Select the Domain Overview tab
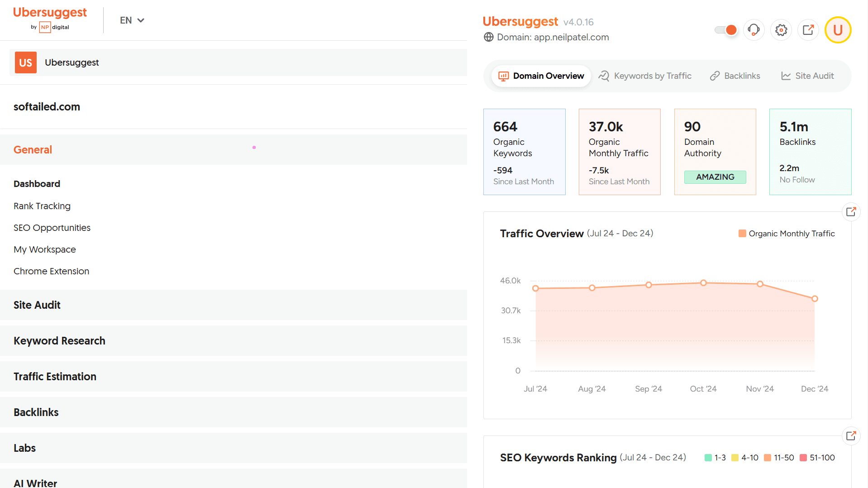 [541, 76]
